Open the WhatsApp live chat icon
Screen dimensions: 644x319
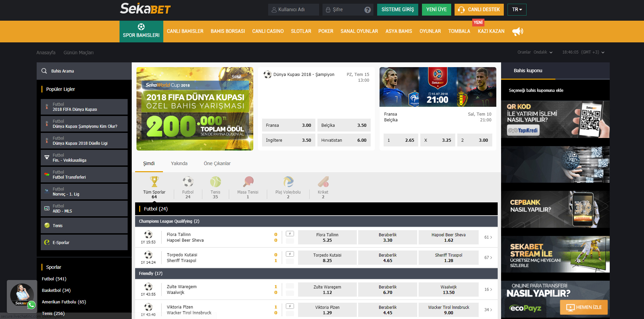32,305
